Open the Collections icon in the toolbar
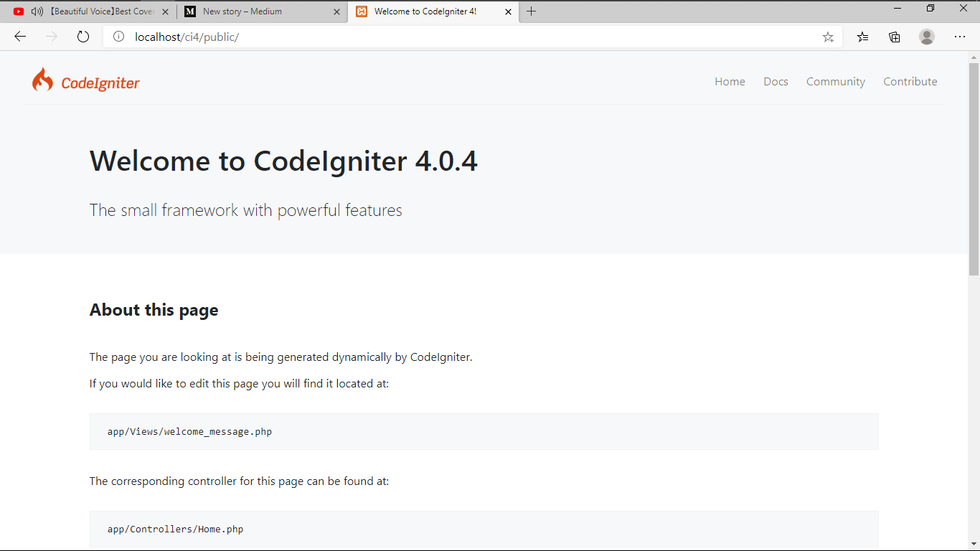The width and height of the screenshot is (980, 551). [895, 37]
